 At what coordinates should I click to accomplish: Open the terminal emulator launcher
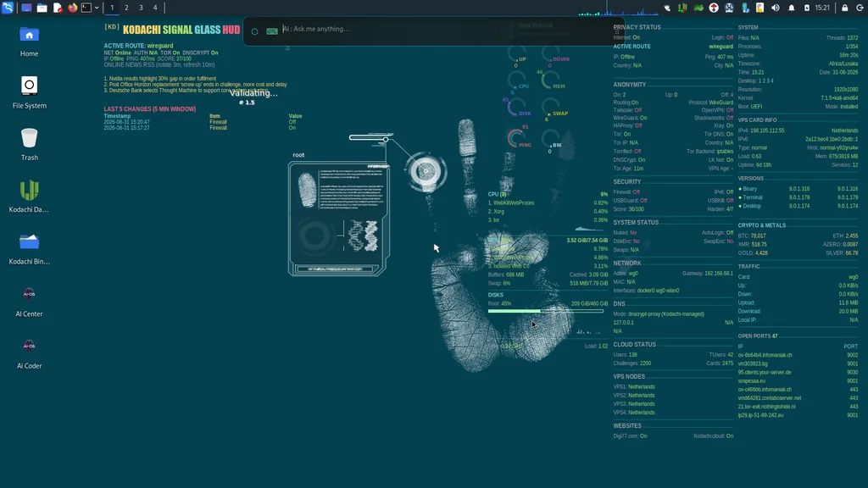[x=86, y=8]
